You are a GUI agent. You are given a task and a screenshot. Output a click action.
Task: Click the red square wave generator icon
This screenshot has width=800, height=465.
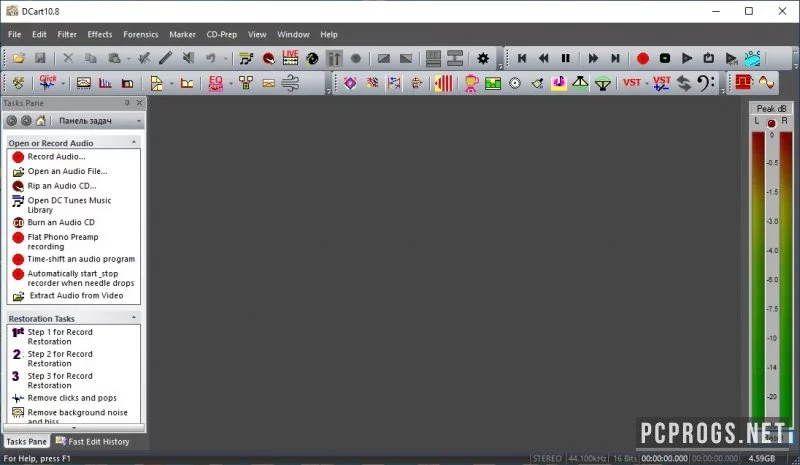744,83
